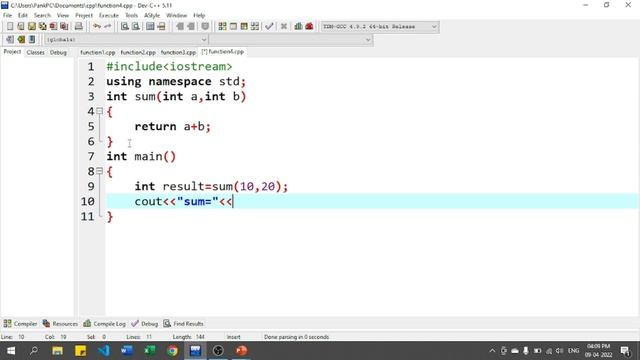Click the Insert icon in second toolbar row
640x360 pixels.
pyautogui.click(x=10, y=40)
